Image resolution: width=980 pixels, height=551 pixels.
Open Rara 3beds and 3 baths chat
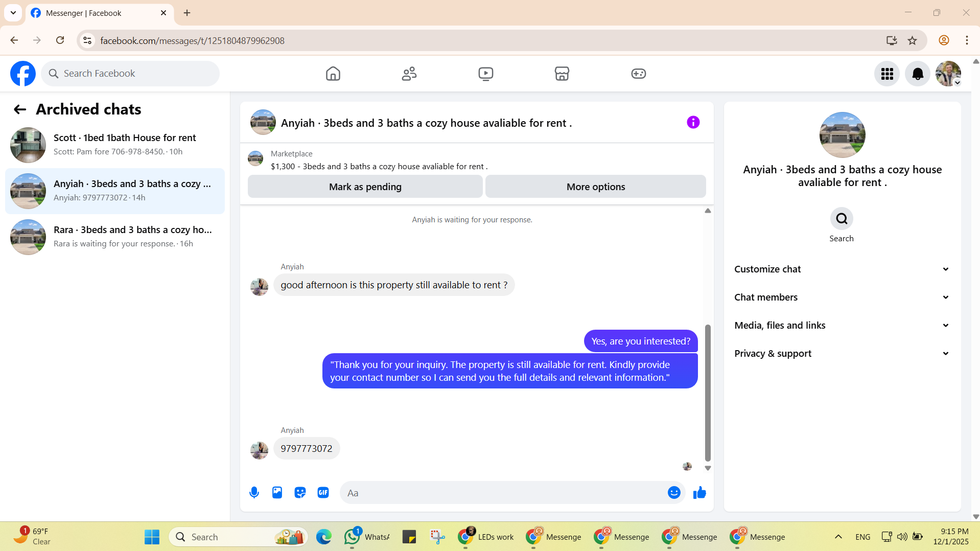point(115,237)
